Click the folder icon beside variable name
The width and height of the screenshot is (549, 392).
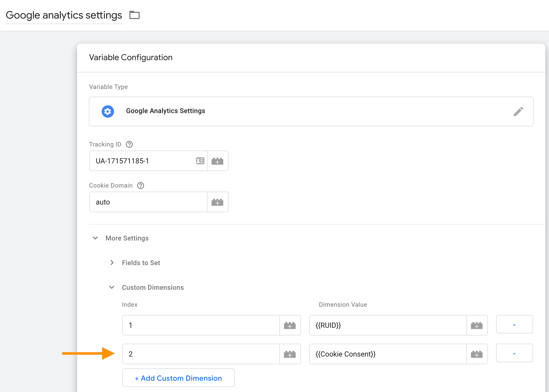click(134, 15)
